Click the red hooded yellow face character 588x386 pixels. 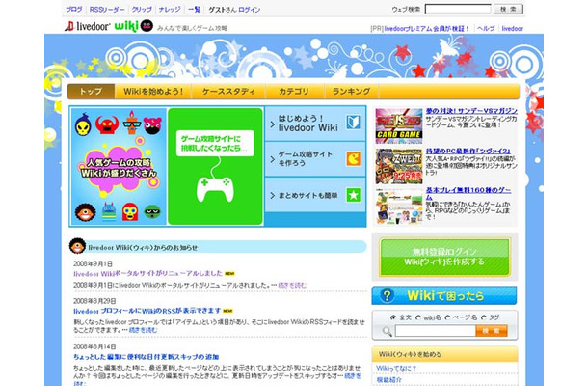pyautogui.click(x=130, y=211)
